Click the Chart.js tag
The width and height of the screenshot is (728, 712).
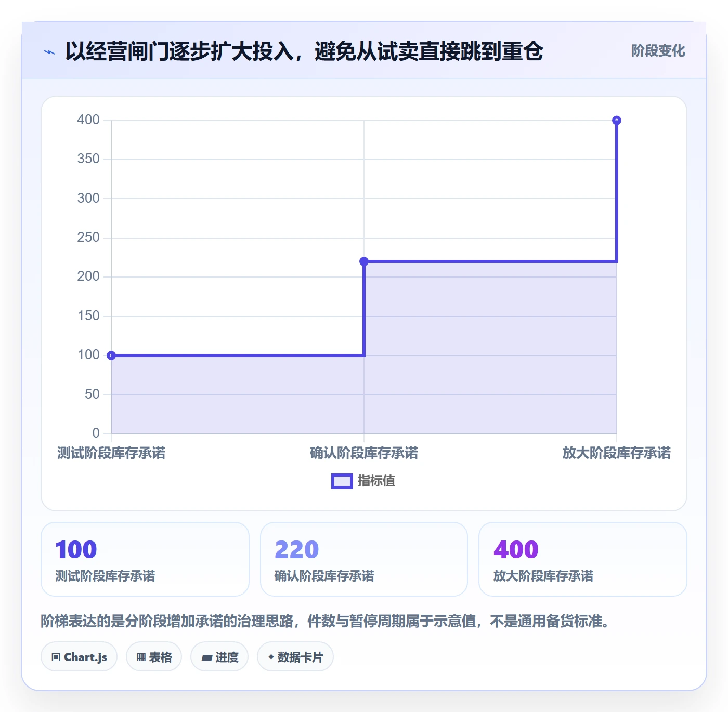pyautogui.click(x=79, y=657)
